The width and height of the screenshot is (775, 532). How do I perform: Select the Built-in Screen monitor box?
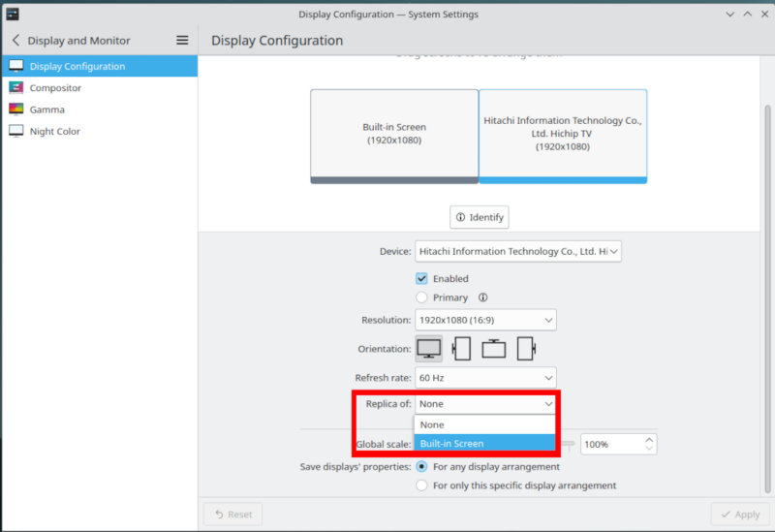394,137
